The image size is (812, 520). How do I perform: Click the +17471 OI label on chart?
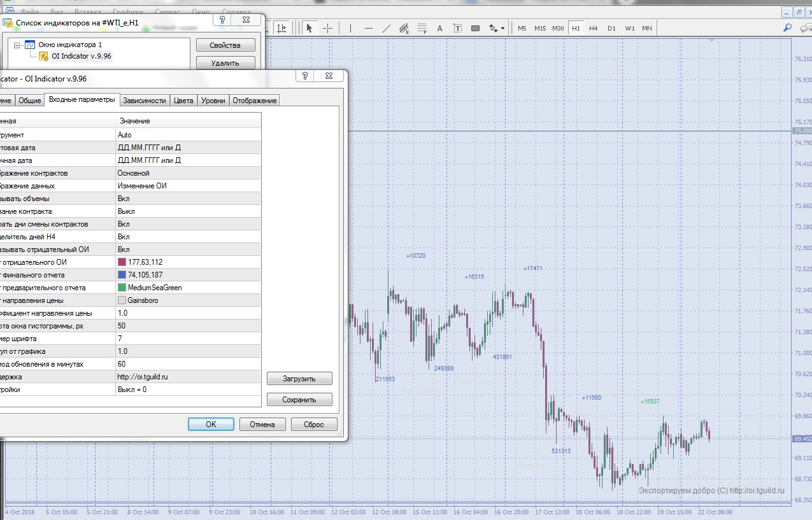click(x=533, y=269)
